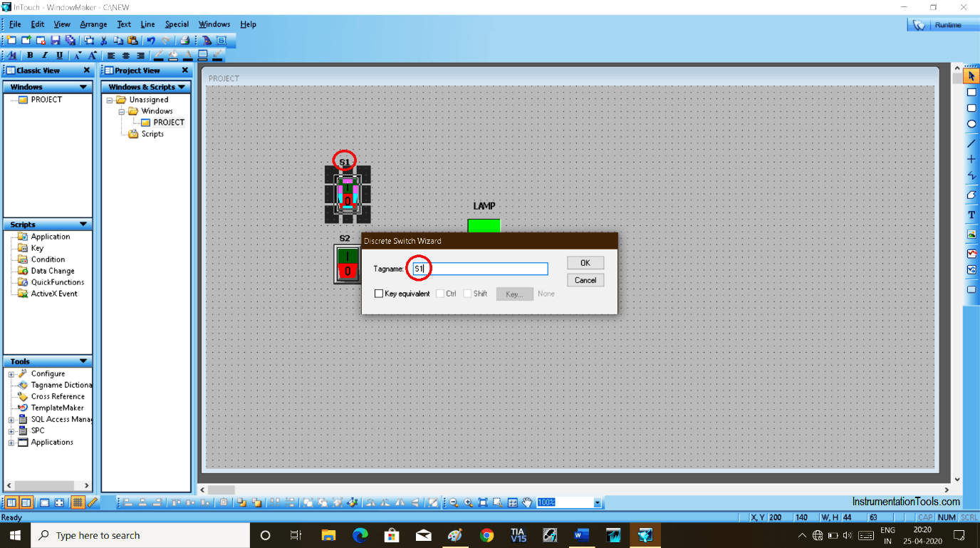Open the File menu

(14, 24)
